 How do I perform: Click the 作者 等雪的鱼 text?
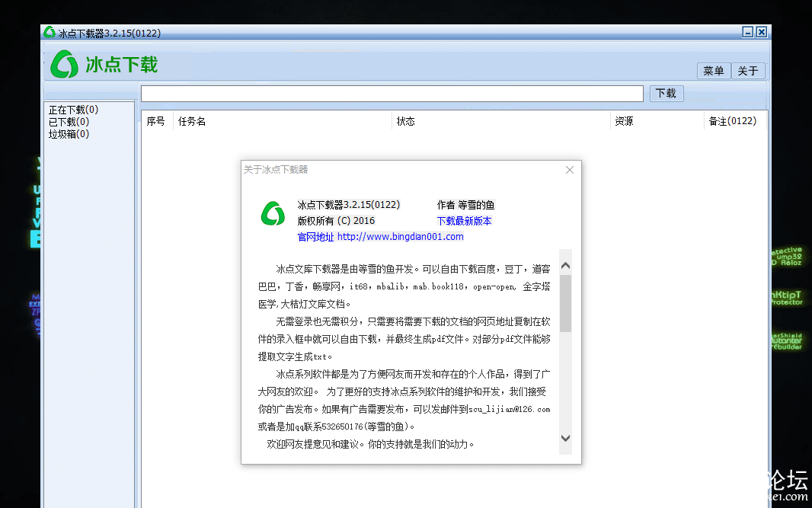(465, 205)
